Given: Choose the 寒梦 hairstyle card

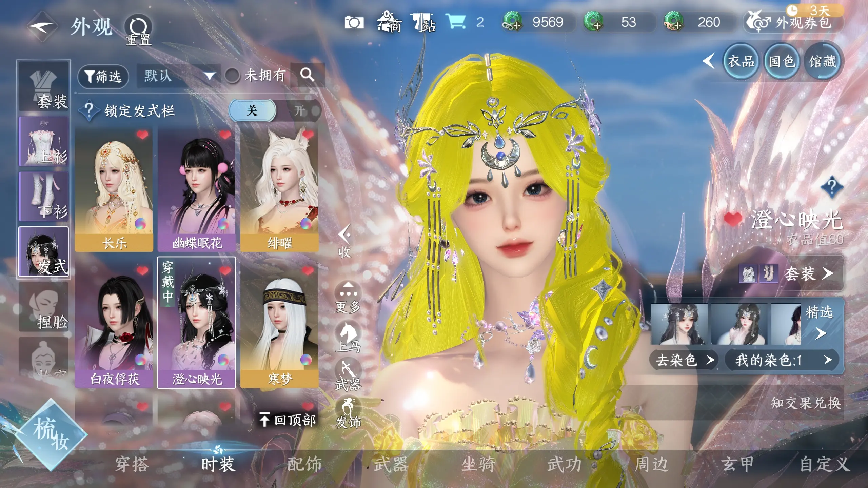Looking at the screenshot, I should click(279, 325).
